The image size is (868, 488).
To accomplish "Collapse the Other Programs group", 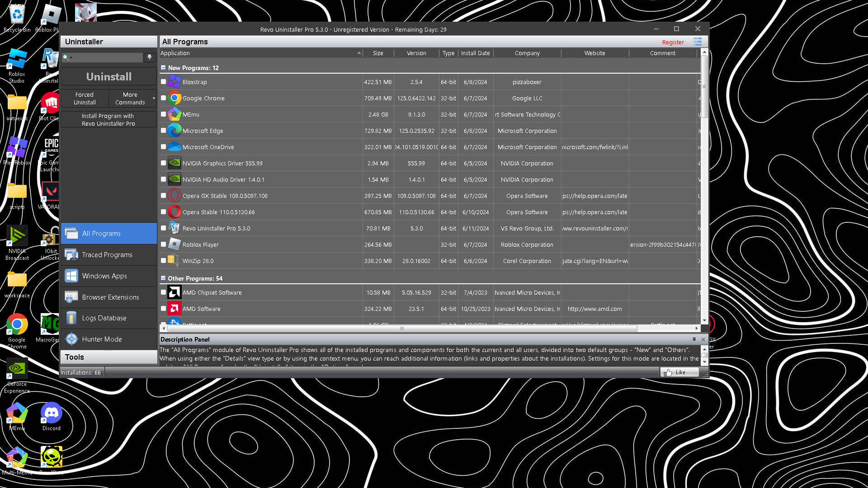I will pyautogui.click(x=164, y=278).
